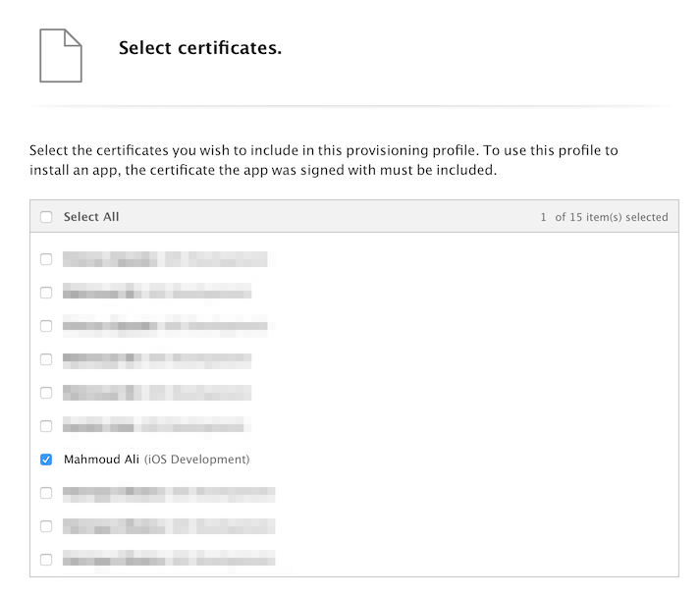Screen dimensions: 700x597
Task: Click the "(iOS Development)" certificate type label
Action: click(x=196, y=460)
